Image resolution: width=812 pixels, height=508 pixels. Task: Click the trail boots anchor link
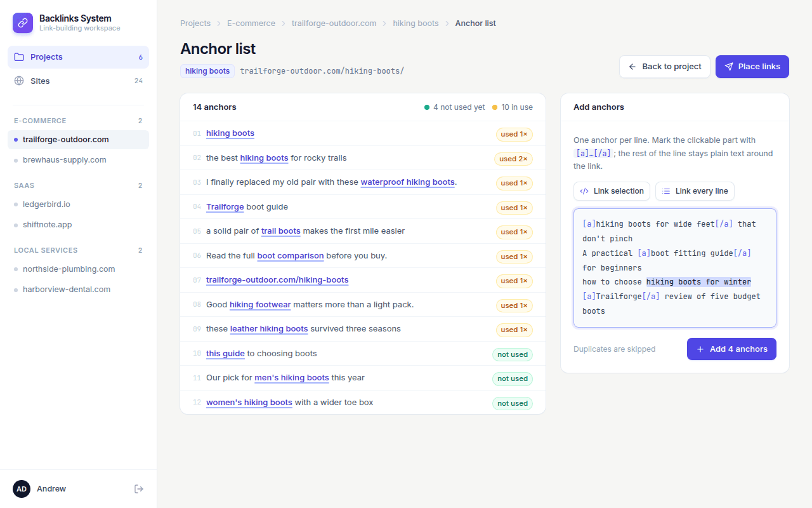(x=281, y=231)
